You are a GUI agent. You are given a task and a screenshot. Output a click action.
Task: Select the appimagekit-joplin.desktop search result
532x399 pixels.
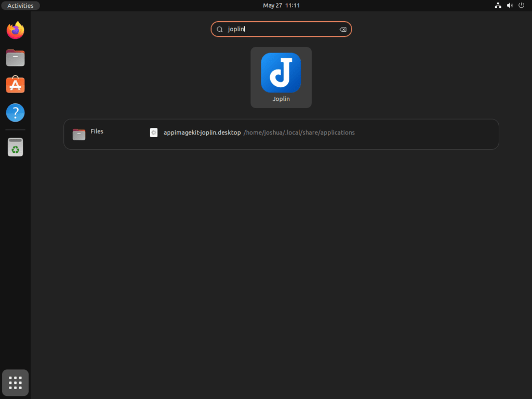coord(202,132)
